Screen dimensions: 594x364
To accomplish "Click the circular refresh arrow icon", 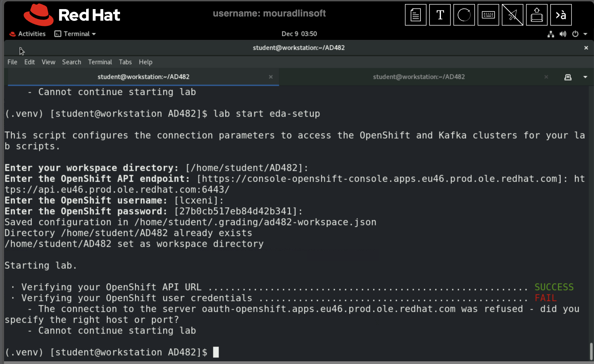I will [464, 15].
